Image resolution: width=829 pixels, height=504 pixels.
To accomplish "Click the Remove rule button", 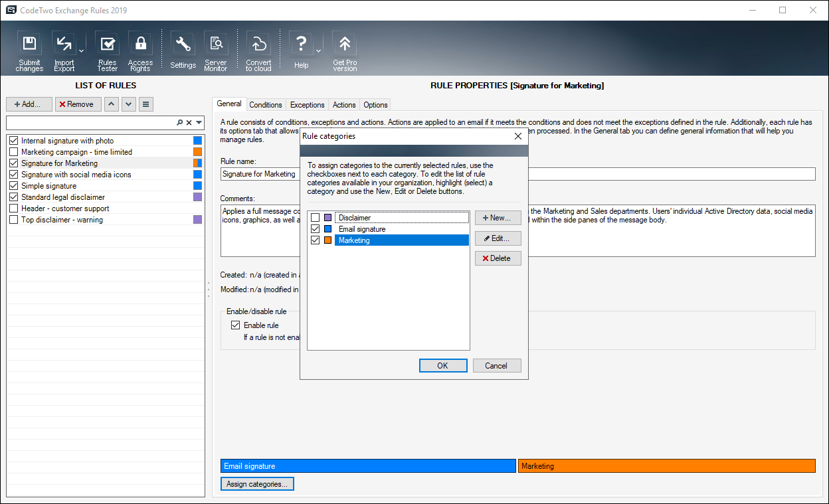I will pyautogui.click(x=78, y=104).
